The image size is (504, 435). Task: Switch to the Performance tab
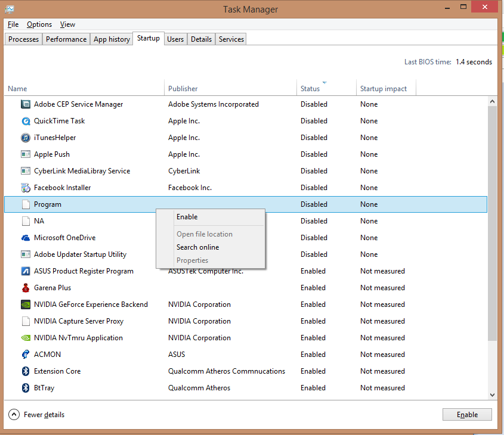66,39
